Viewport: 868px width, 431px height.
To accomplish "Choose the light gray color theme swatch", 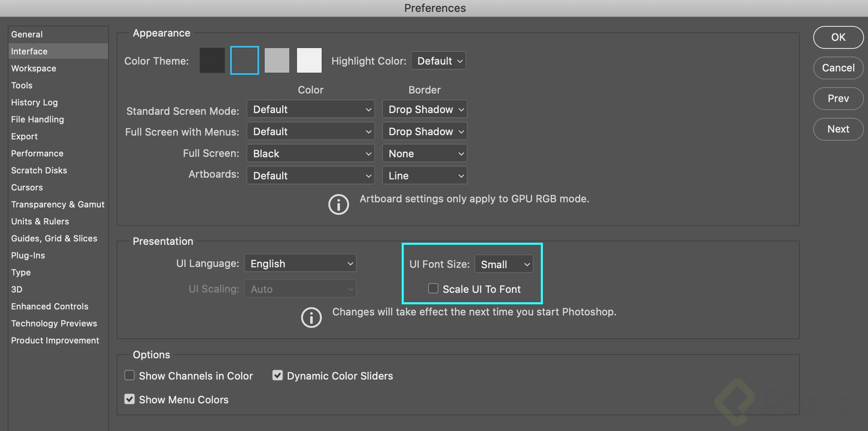I will coord(277,60).
